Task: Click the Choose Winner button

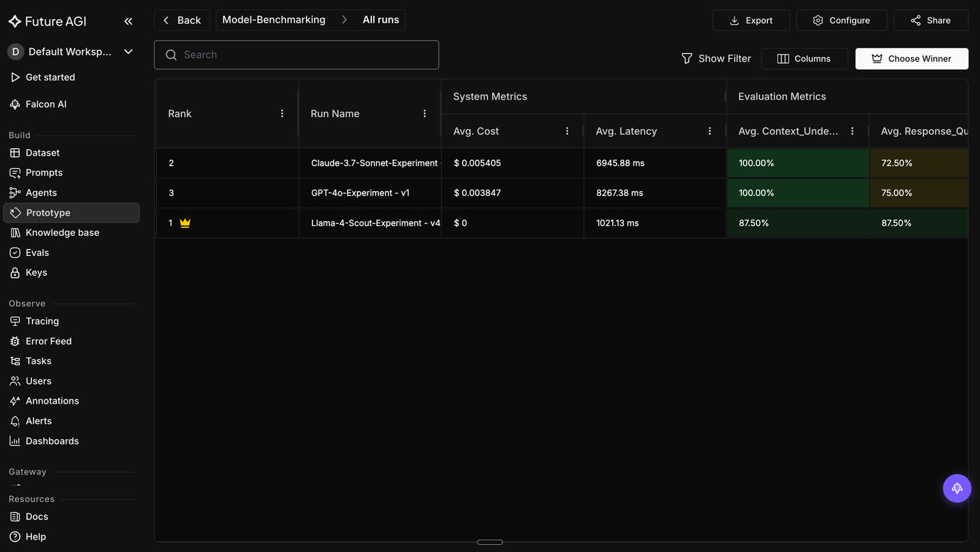Action: coord(911,59)
